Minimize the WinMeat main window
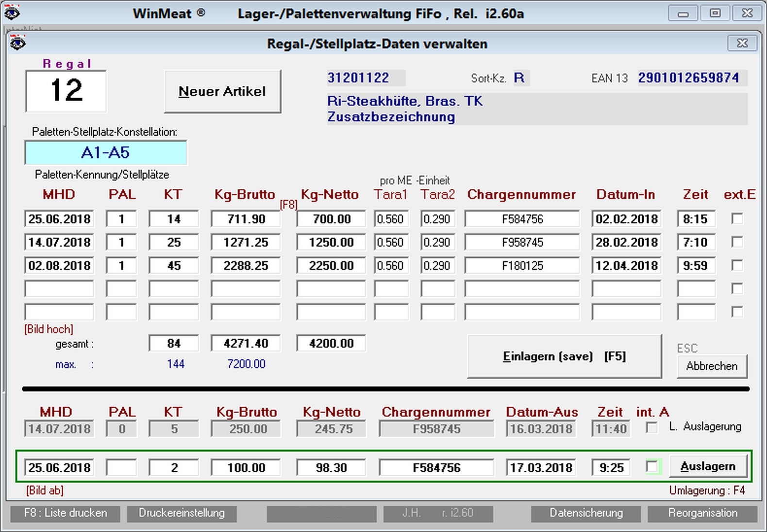Viewport: 767px width, 532px height. 683,13
